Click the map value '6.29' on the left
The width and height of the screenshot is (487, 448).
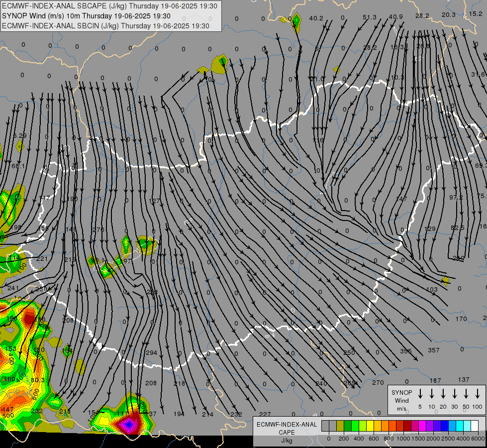20,135
